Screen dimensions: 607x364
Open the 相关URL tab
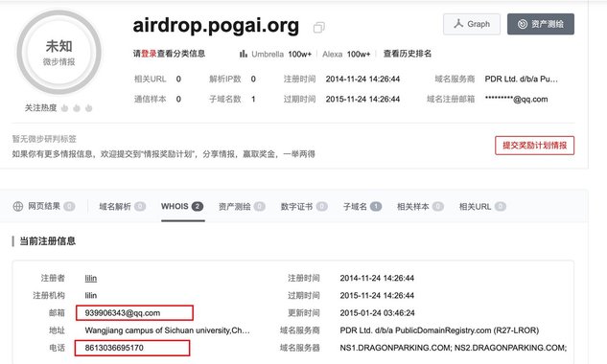tap(482, 206)
